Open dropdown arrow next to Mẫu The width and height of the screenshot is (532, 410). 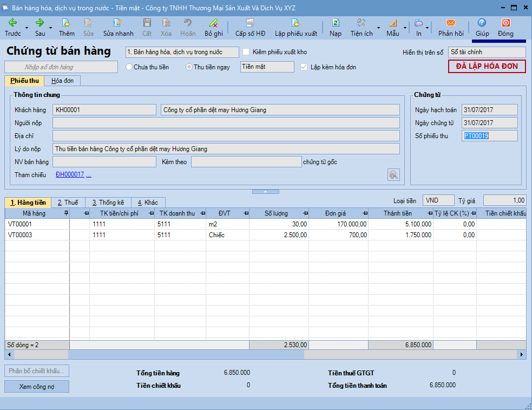(x=405, y=28)
